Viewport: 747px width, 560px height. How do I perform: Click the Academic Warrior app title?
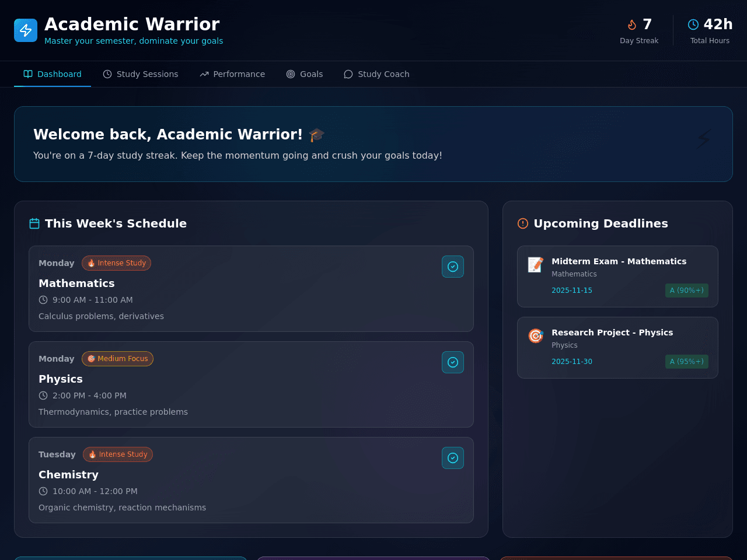click(132, 24)
